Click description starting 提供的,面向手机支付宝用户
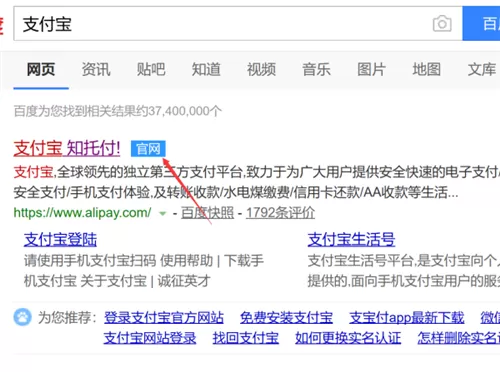Viewport: 500px width, 372px height. tap(404, 281)
